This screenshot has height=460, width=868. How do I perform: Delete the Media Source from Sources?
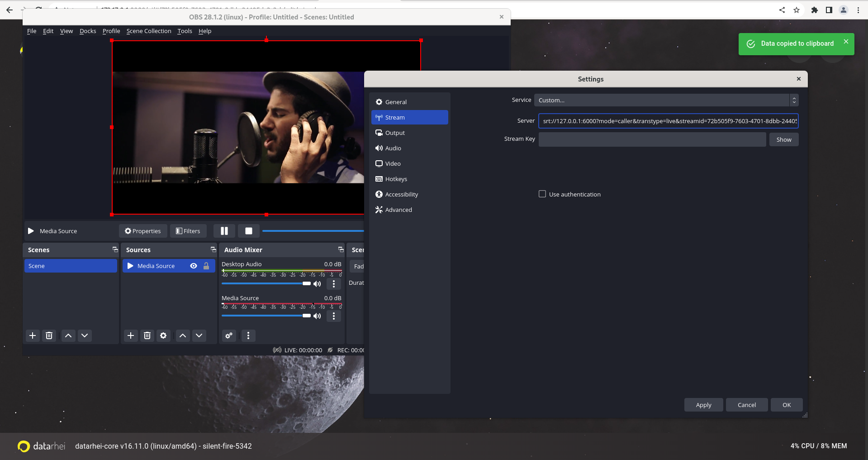pos(147,335)
